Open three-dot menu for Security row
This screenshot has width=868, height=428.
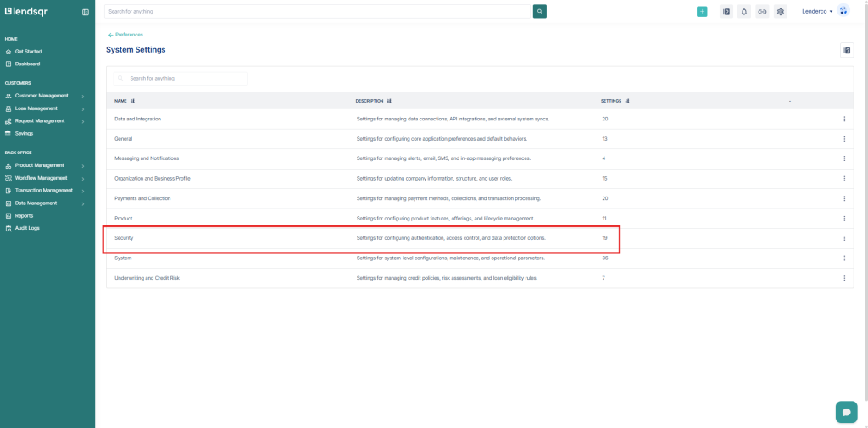tap(844, 238)
